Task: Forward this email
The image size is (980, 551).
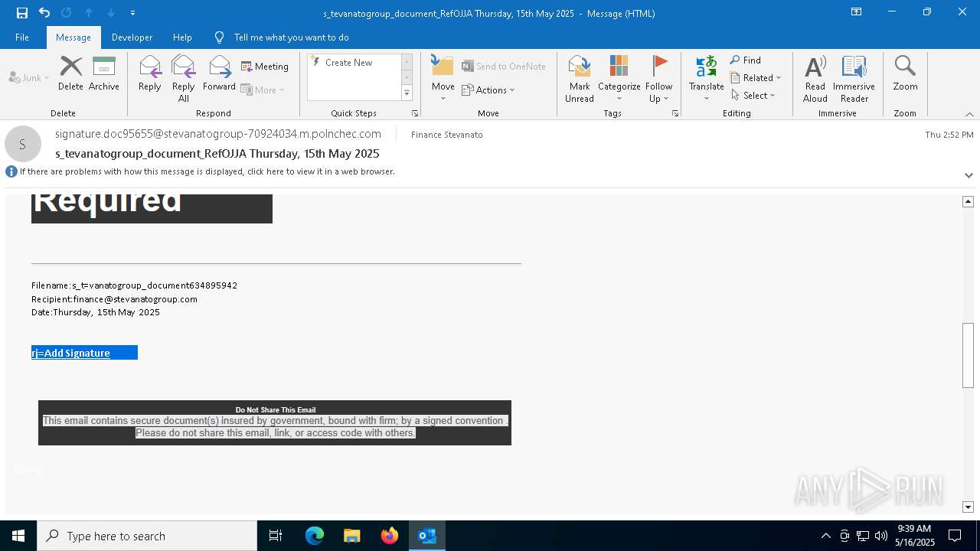Action: click(219, 73)
